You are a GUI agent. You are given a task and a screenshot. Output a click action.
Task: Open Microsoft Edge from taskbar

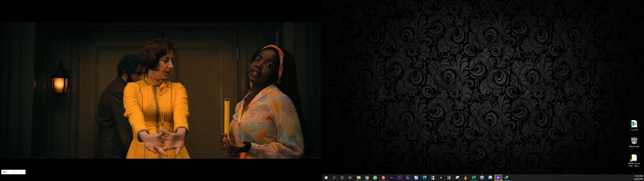point(424,177)
